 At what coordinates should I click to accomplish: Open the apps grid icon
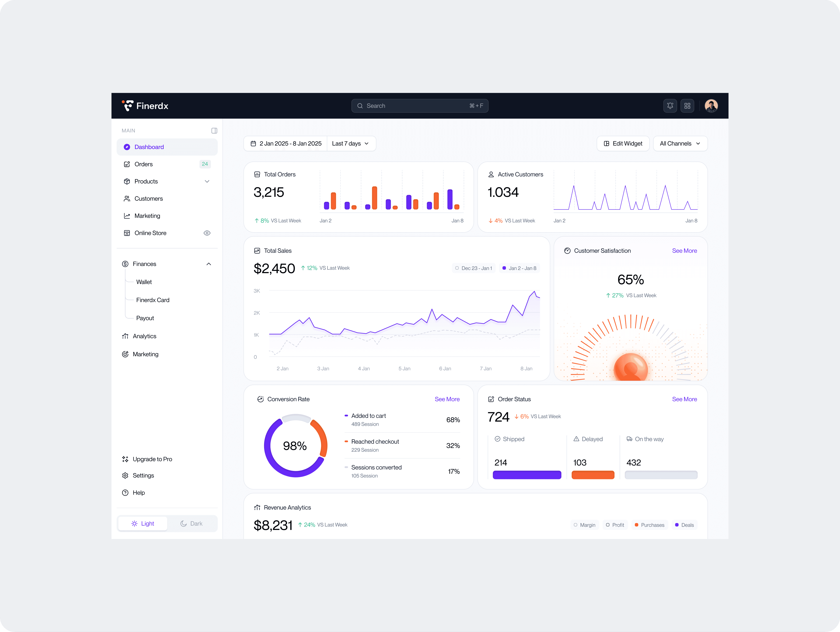[x=687, y=106]
